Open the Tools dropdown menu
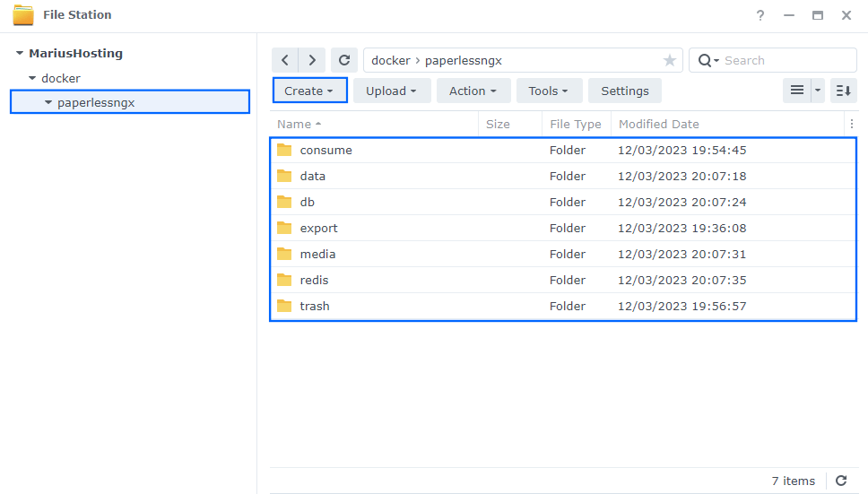The width and height of the screenshot is (868, 494). pos(549,91)
